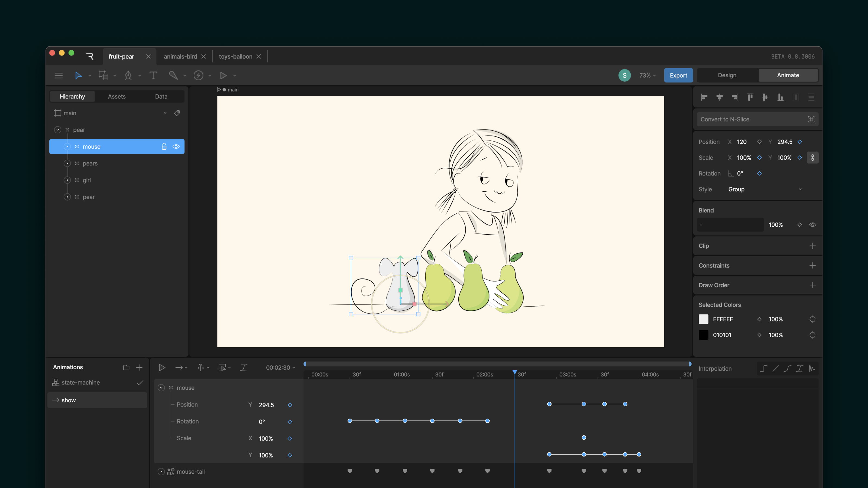The height and width of the screenshot is (488, 868).
Task: Select the Hierarchy tab
Action: pyautogui.click(x=72, y=96)
